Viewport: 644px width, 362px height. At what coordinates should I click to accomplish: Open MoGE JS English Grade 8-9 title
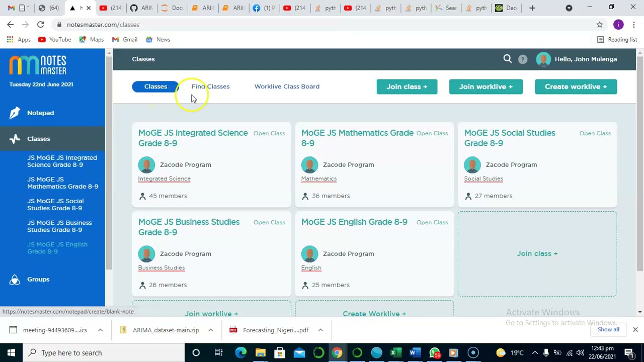pyautogui.click(x=354, y=222)
